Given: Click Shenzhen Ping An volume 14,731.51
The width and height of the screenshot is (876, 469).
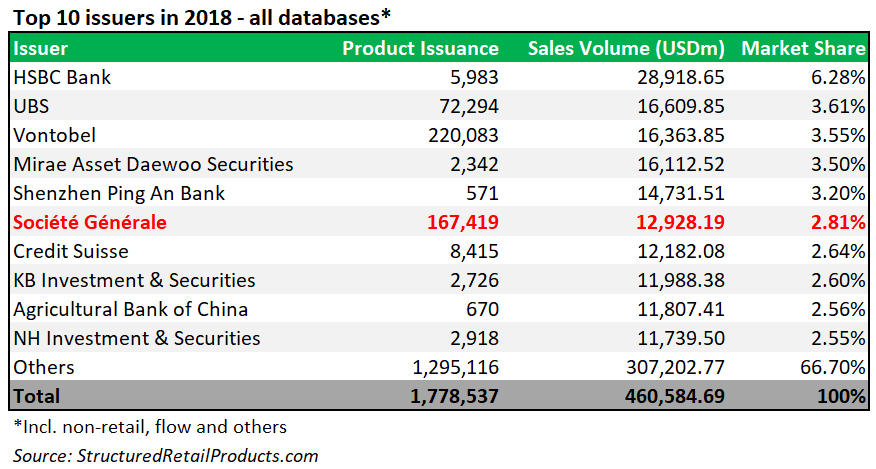Looking at the screenshot, I should coord(680,193).
